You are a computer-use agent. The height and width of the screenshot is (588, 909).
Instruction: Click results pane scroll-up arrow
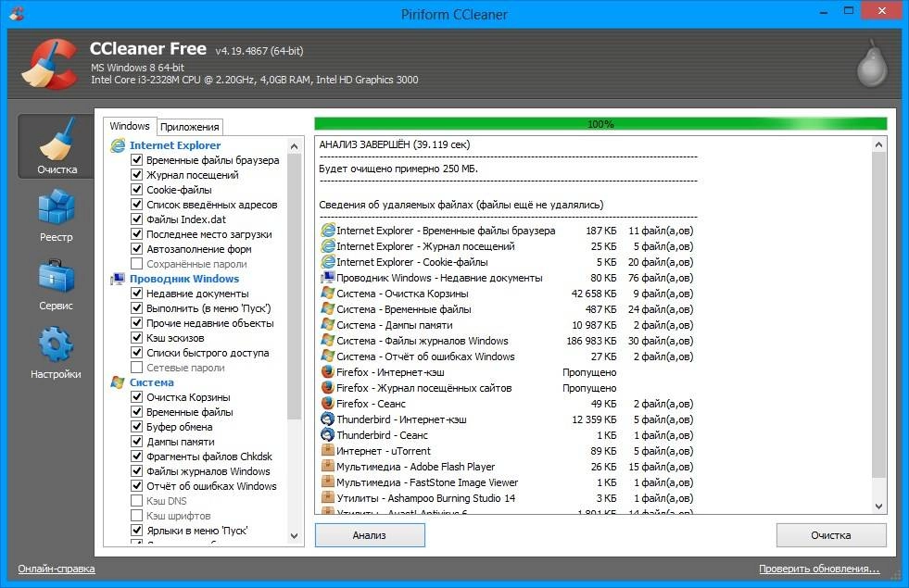pyautogui.click(x=878, y=144)
